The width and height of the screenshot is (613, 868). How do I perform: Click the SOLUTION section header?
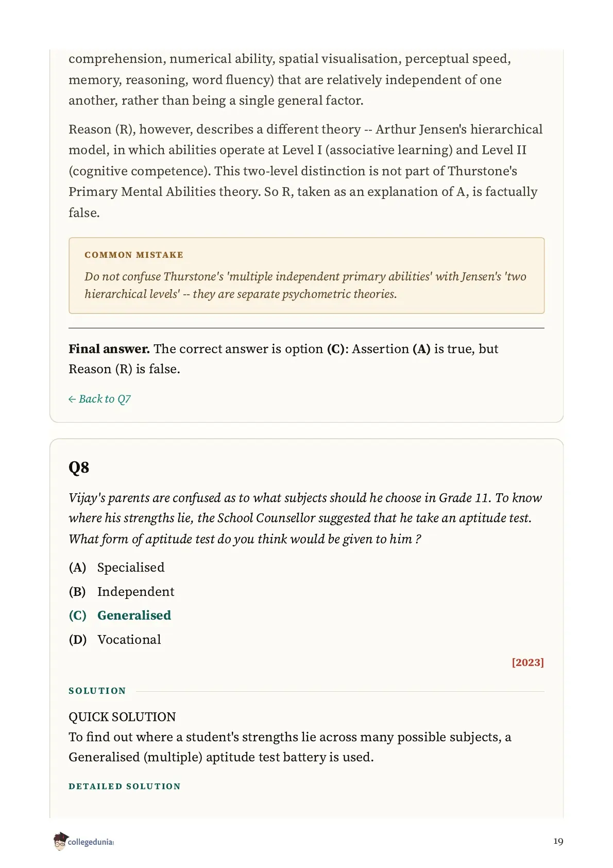97,691
